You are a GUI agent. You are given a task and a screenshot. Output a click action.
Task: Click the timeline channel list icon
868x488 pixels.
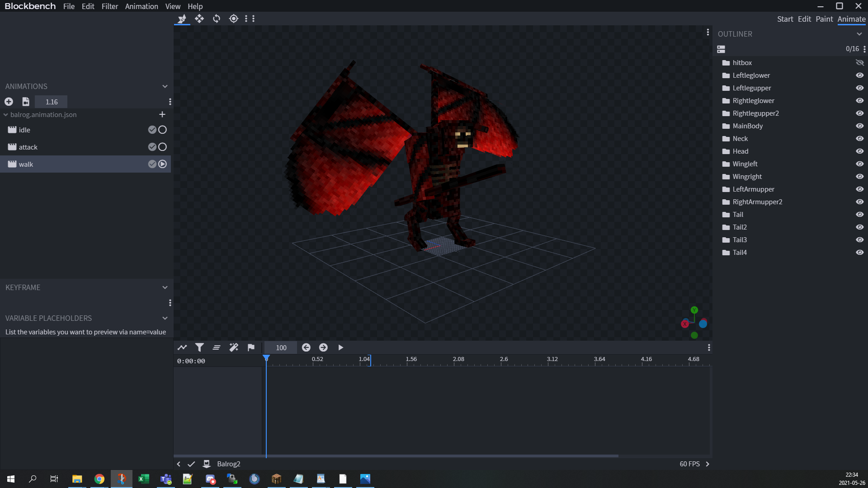[x=217, y=347]
